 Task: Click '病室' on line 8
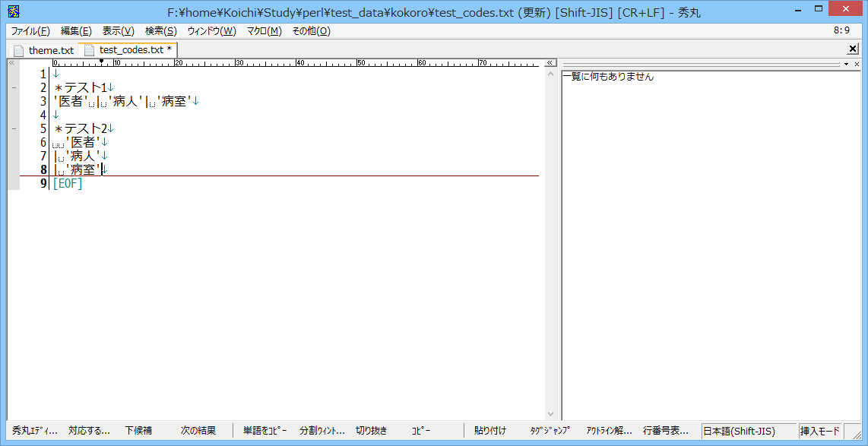click(x=83, y=169)
